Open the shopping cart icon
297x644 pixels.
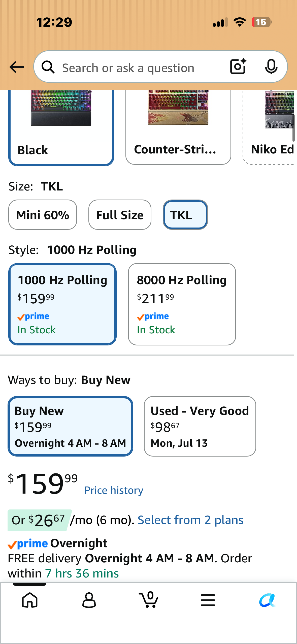(149, 599)
